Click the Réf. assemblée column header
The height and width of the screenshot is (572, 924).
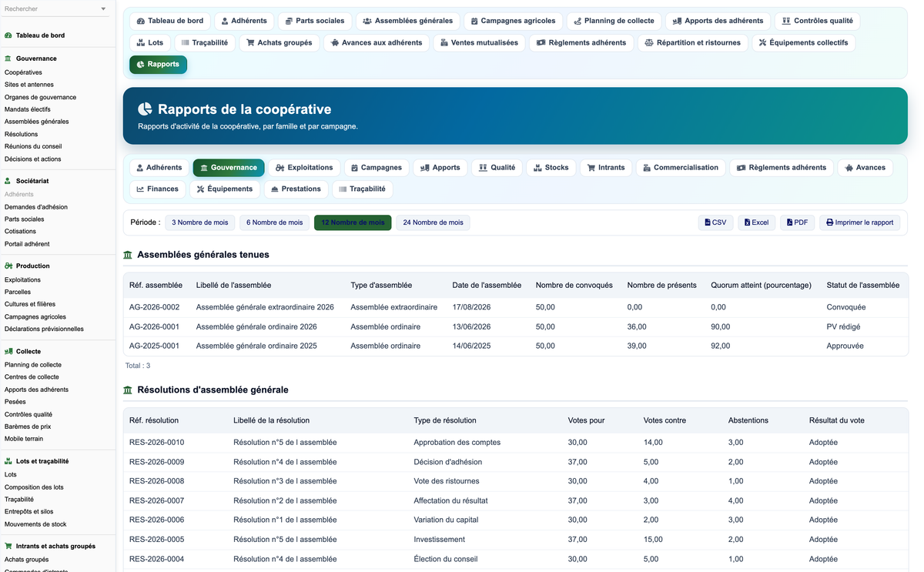(x=156, y=285)
